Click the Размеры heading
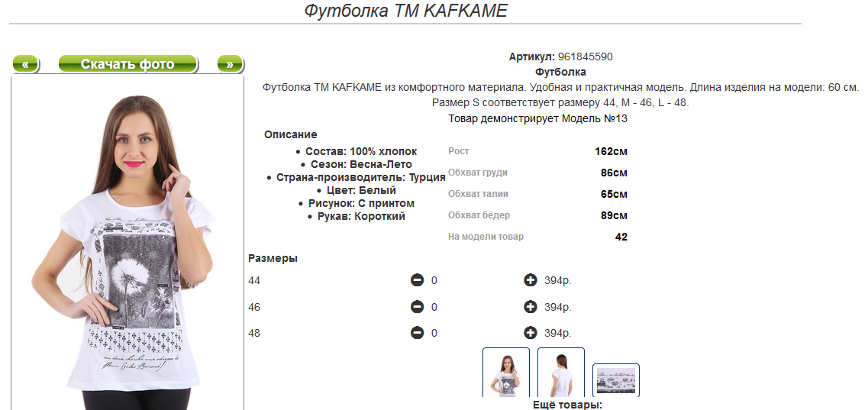868x410 pixels. (273, 258)
